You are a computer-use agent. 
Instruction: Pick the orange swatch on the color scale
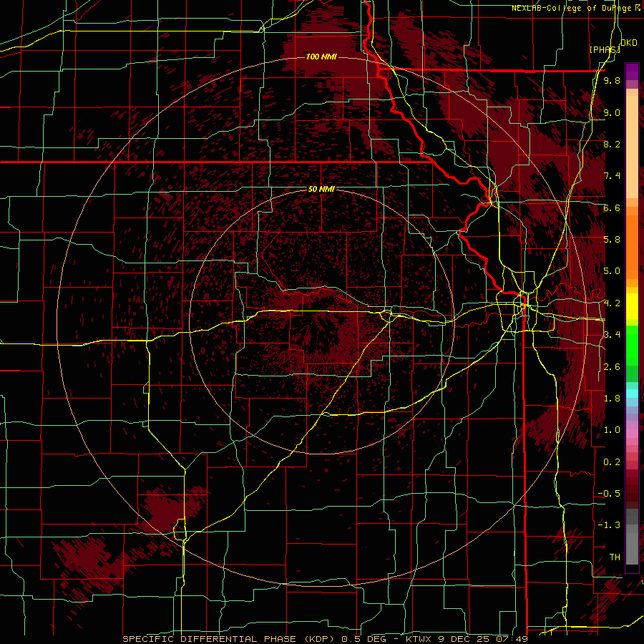[632, 246]
